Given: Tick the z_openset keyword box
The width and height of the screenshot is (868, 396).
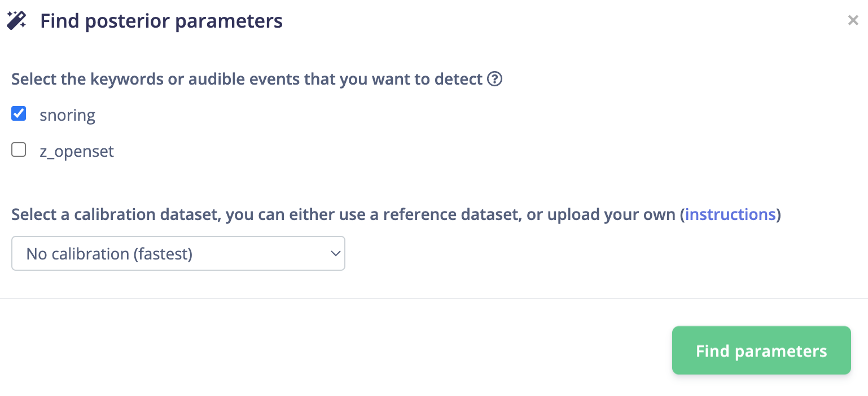Looking at the screenshot, I should (x=19, y=150).
